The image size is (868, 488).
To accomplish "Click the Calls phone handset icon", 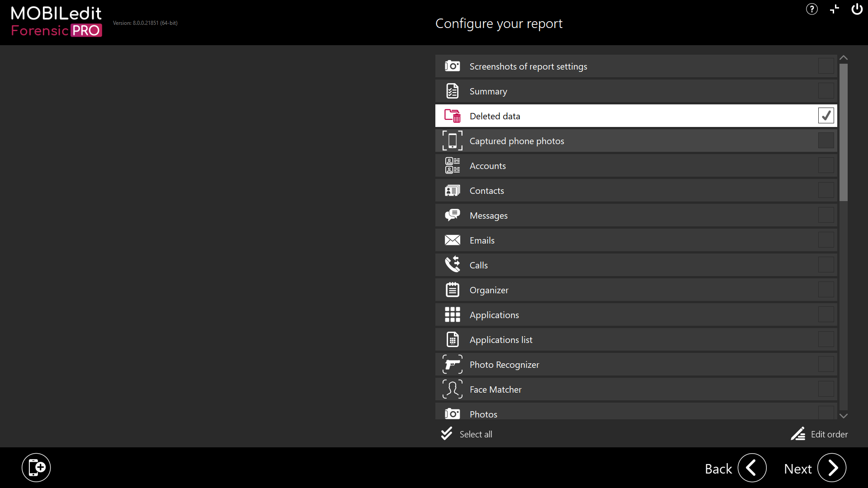I will click(x=452, y=265).
